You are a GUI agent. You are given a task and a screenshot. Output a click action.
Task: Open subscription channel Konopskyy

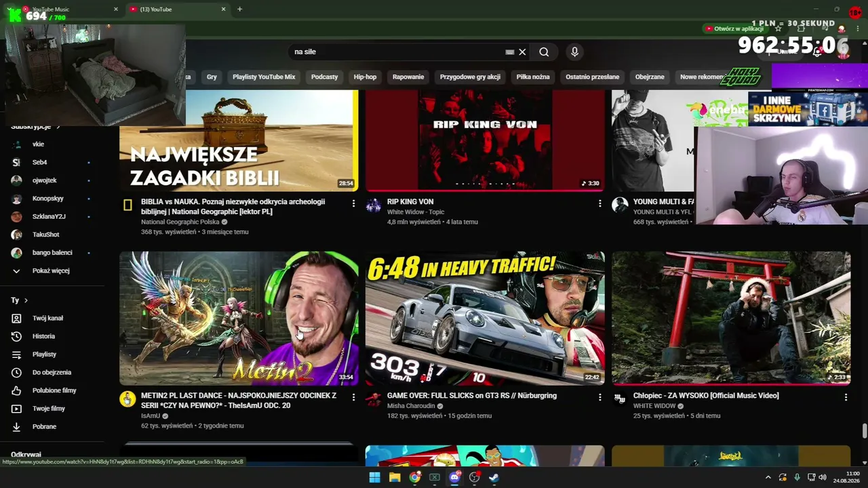(x=47, y=199)
